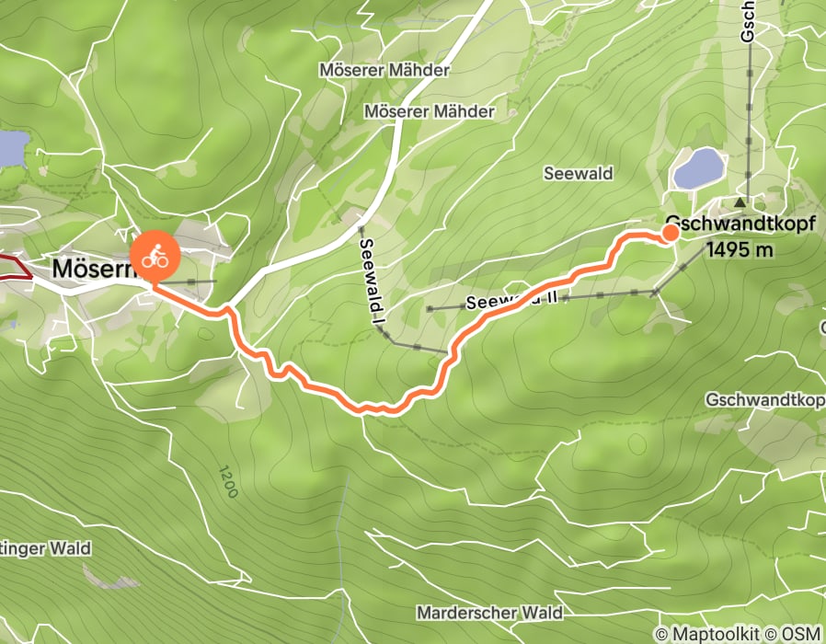Click the lower Möserer Mähder label
Viewport: 826px width, 644px height.
coord(430,111)
